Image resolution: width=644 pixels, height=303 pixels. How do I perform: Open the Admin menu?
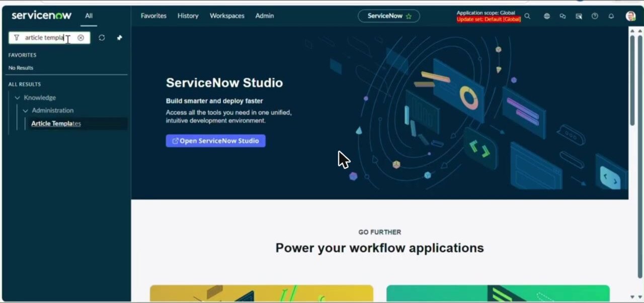click(265, 16)
